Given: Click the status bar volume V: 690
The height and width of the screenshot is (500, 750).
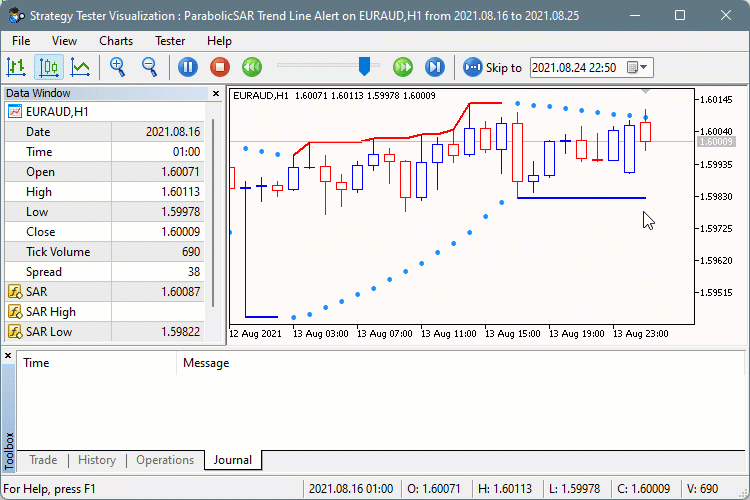Looking at the screenshot, I should click(x=702, y=489).
